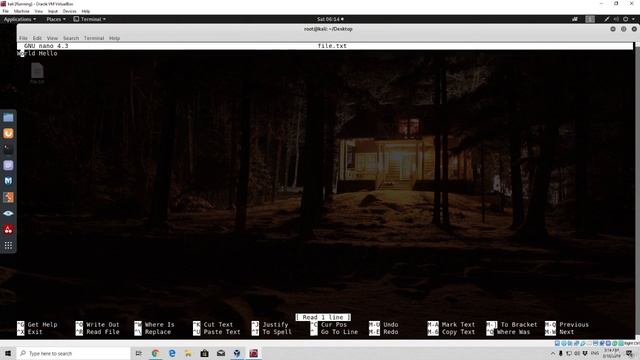
Task: Open the dark terminal icon in Kali dock
Action: (x=8, y=149)
